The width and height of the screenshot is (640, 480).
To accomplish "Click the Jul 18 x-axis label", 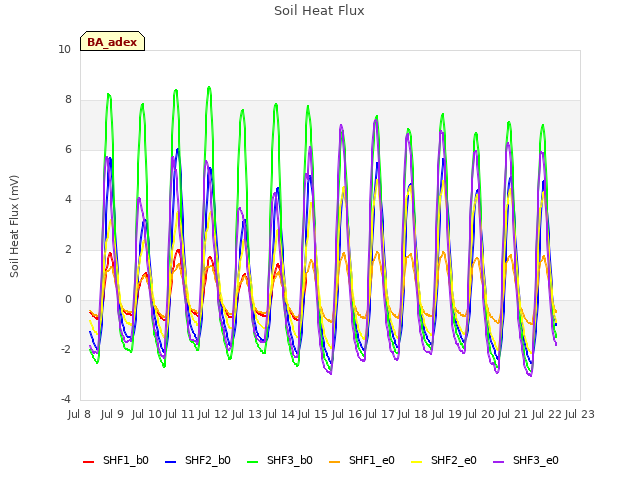I will coord(413,414).
